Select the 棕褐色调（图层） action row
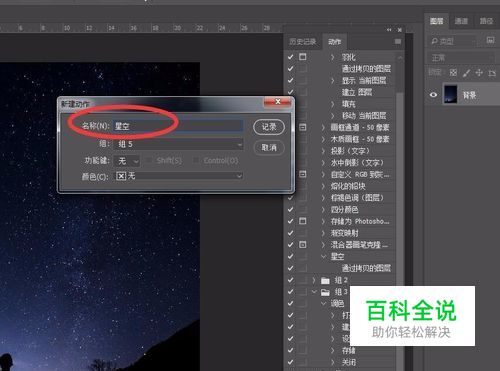The width and height of the screenshot is (500, 371). point(357,198)
